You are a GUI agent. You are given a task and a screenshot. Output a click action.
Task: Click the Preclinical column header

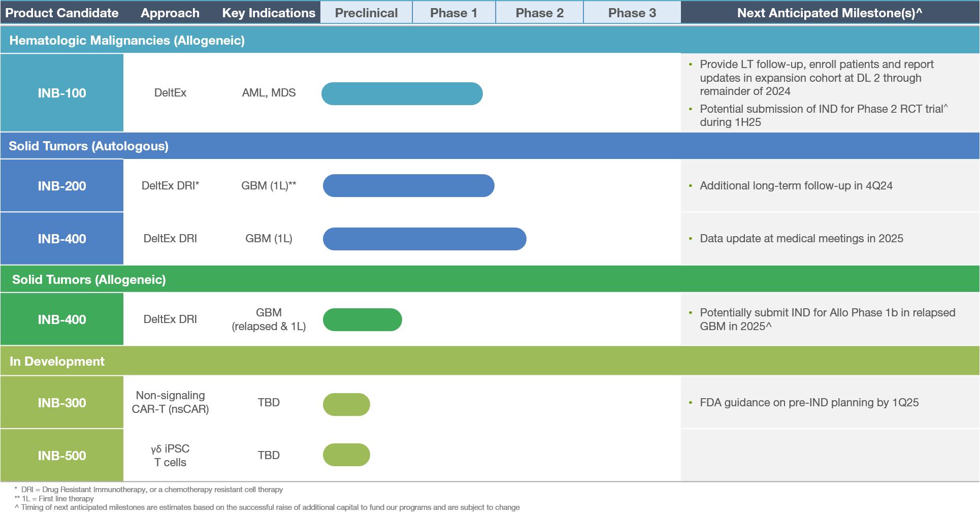366,13
